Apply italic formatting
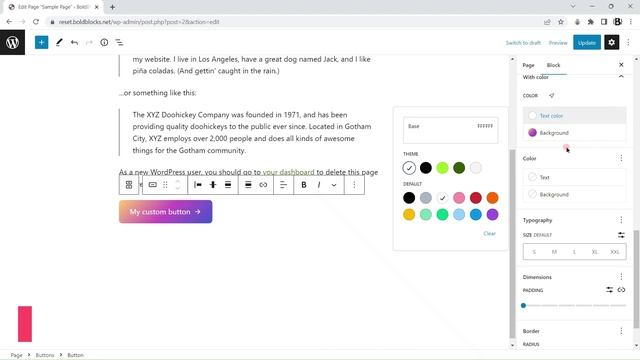Image resolution: width=640 pixels, height=360 pixels. tap(319, 185)
